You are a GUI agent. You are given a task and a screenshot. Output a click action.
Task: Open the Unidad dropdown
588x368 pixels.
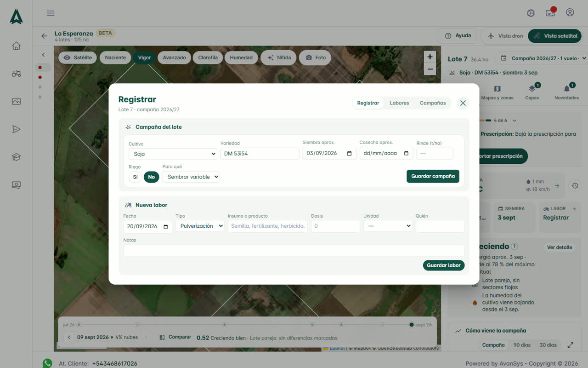click(x=388, y=226)
